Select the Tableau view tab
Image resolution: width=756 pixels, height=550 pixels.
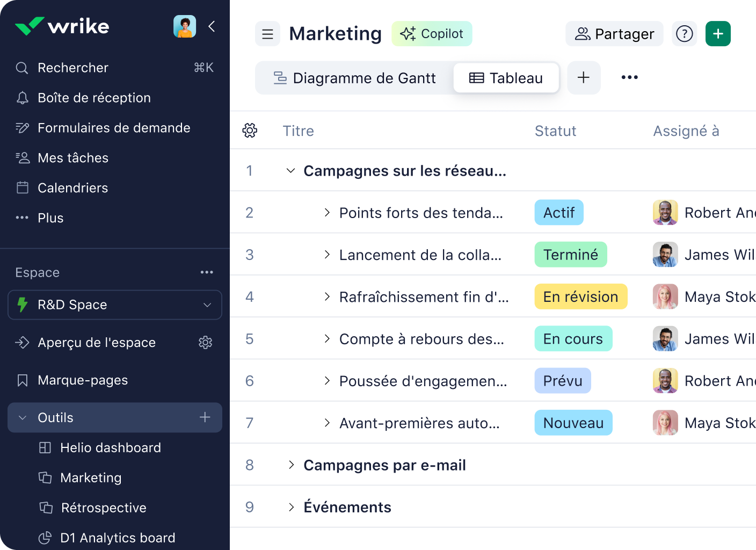click(x=506, y=78)
